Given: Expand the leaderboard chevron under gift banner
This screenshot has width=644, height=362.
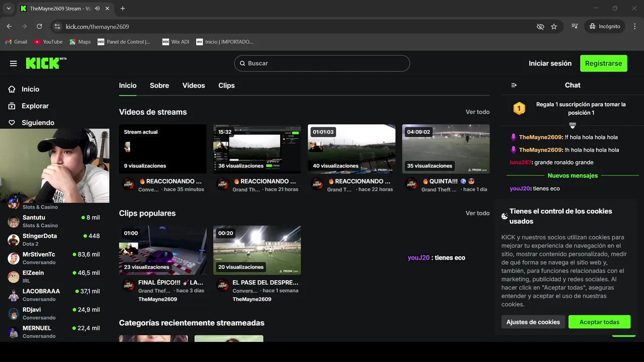Looking at the screenshot, I should (573, 125).
